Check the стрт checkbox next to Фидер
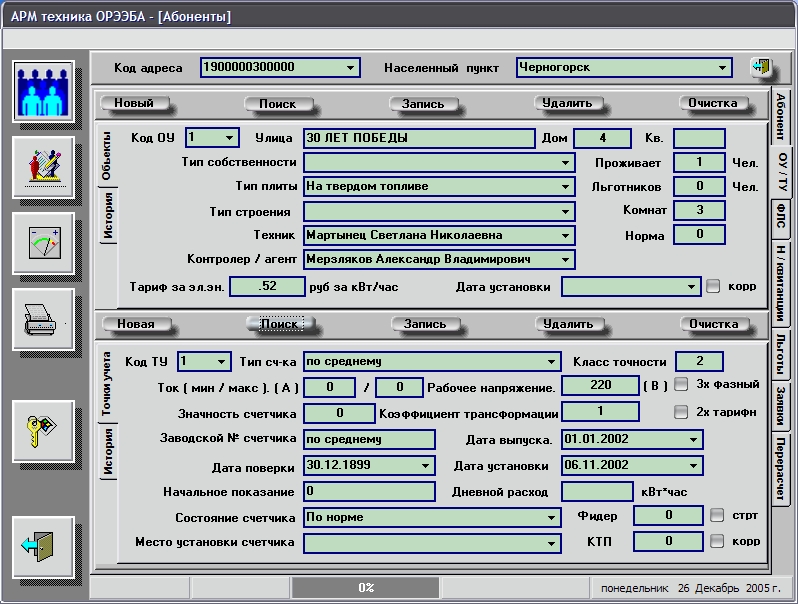 click(717, 516)
